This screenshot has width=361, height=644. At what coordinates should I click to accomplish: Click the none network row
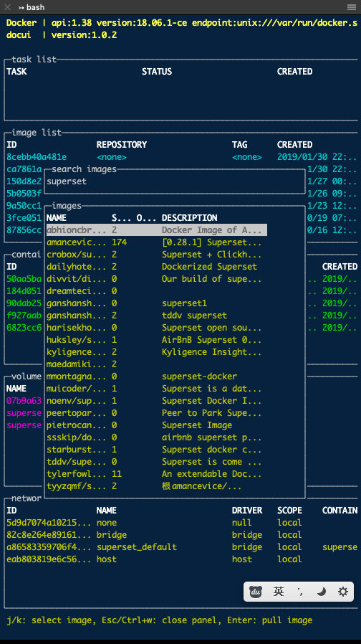180,522
